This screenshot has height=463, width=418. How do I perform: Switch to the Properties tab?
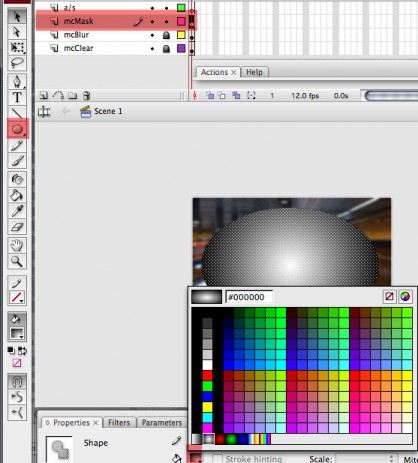71,423
